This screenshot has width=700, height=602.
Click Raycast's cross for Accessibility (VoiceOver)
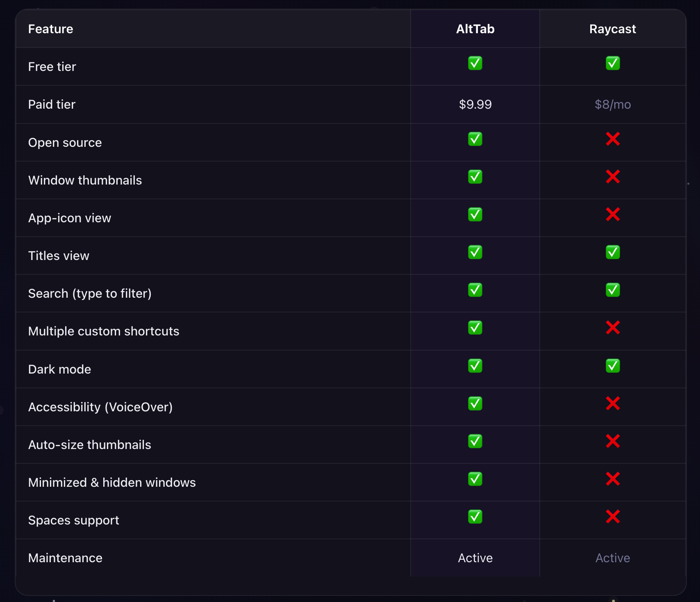[x=613, y=404]
